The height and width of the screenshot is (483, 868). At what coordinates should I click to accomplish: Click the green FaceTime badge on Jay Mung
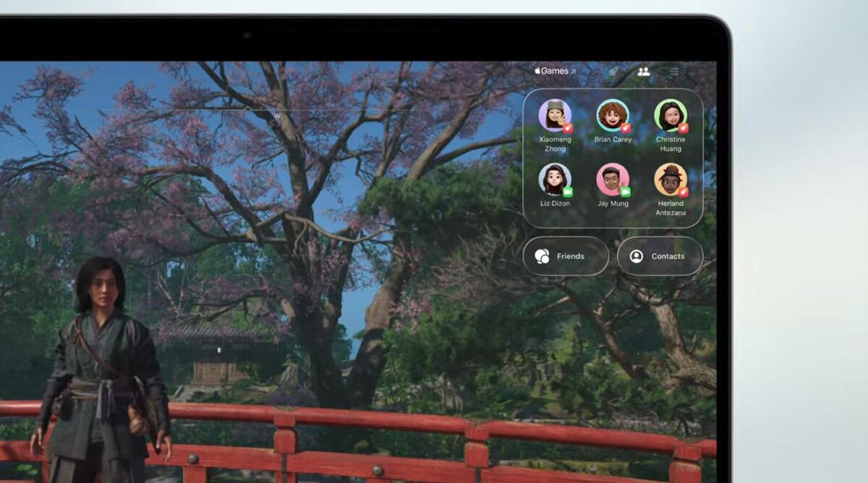coord(626,192)
